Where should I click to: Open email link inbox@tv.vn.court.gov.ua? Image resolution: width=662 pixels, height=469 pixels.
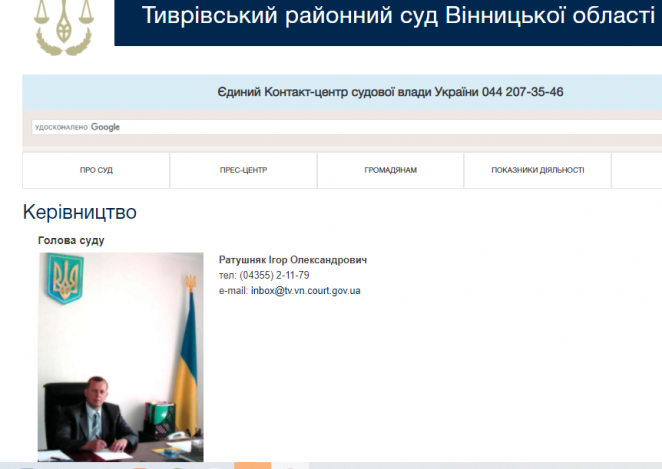coord(306,291)
